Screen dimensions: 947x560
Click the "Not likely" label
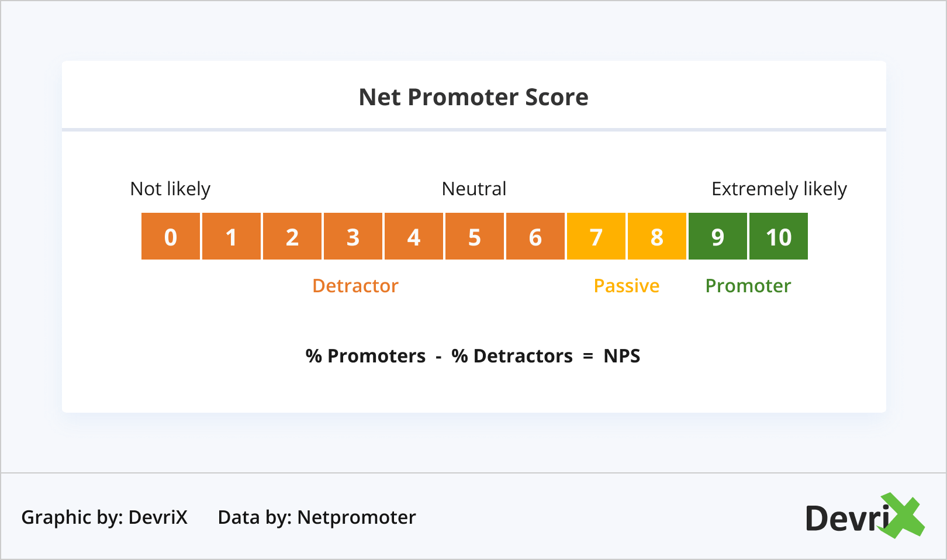coord(170,189)
